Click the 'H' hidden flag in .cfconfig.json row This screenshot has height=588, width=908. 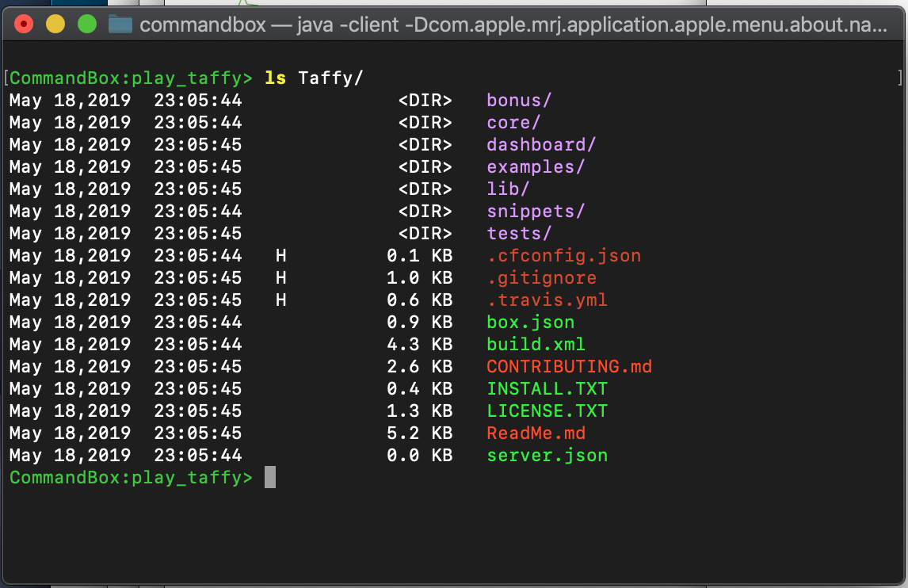click(x=280, y=255)
